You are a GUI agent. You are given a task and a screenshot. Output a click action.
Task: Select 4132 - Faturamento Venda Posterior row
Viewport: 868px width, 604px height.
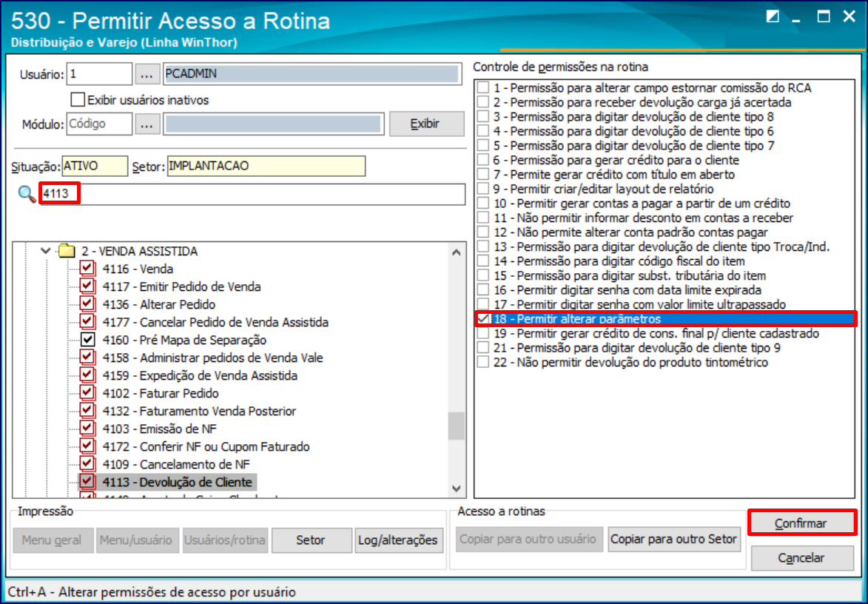pos(199,410)
